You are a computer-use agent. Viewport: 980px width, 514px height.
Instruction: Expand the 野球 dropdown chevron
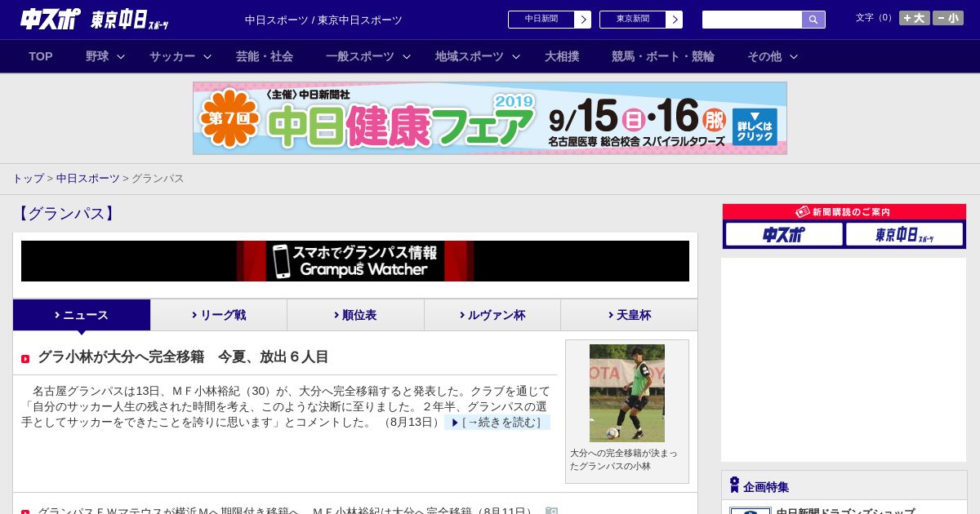tap(121, 57)
